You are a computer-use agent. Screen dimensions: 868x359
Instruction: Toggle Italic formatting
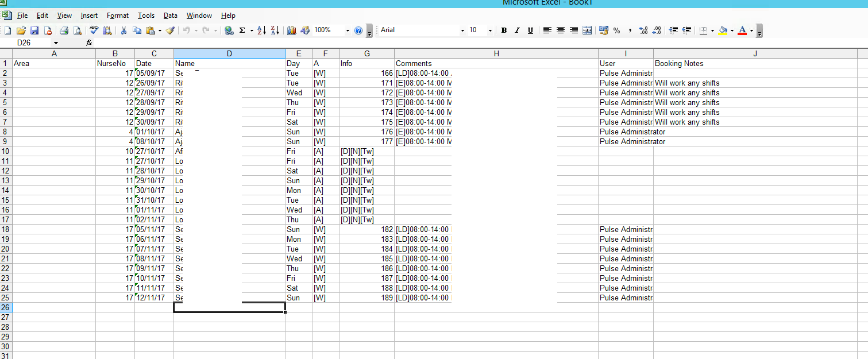point(517,30)
